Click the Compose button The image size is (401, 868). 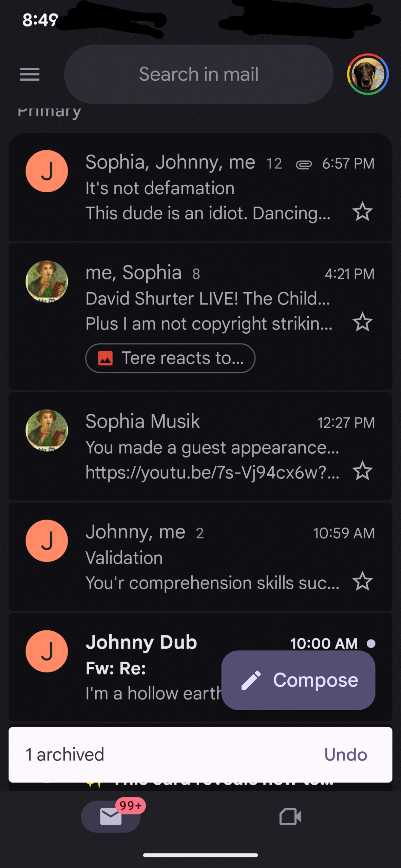coord(298,680)
